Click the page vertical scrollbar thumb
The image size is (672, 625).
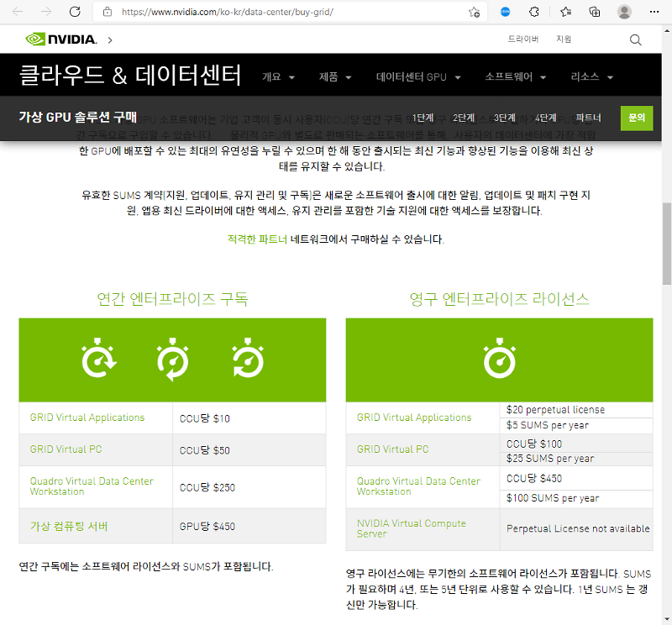pos(666,244)
